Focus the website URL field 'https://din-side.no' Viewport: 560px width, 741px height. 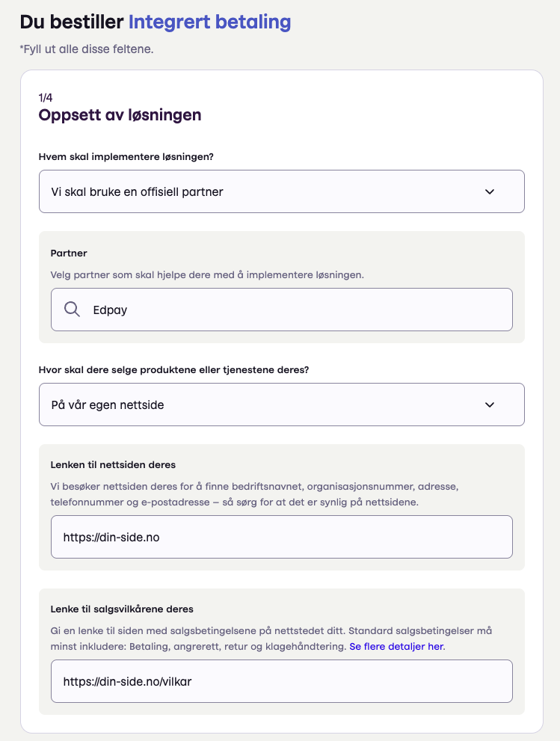point(281,537)
